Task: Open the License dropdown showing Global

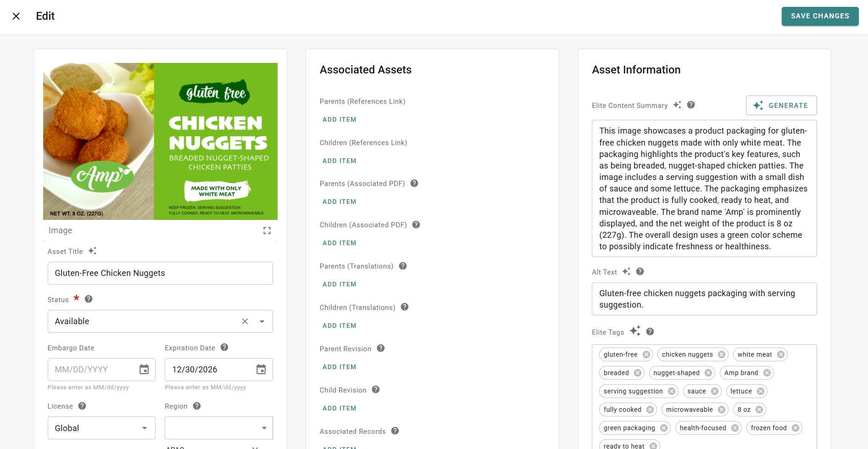Action: [x=101, y=428]
